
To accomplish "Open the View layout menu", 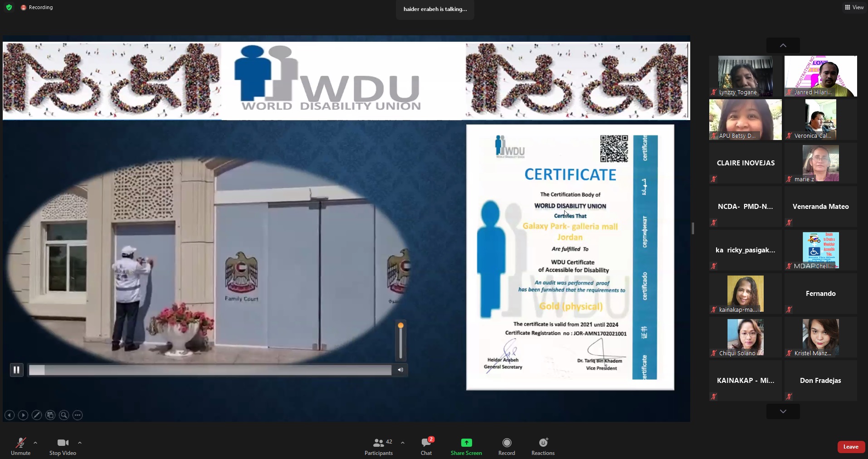I will click(x=854, y=7).
